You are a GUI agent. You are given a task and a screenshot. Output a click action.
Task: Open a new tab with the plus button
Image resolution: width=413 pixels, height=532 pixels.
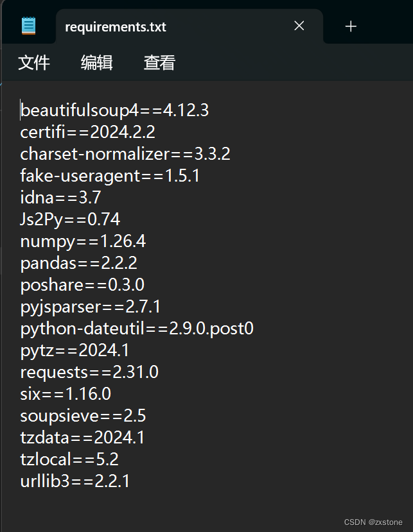coord(350,26)
